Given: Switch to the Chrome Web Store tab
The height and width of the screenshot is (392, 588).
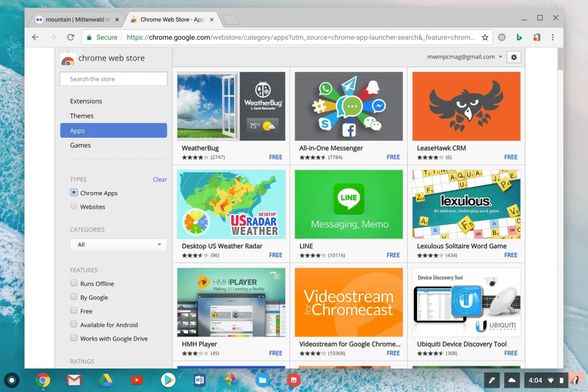Looking at the screenshot, I should (171, 19).
